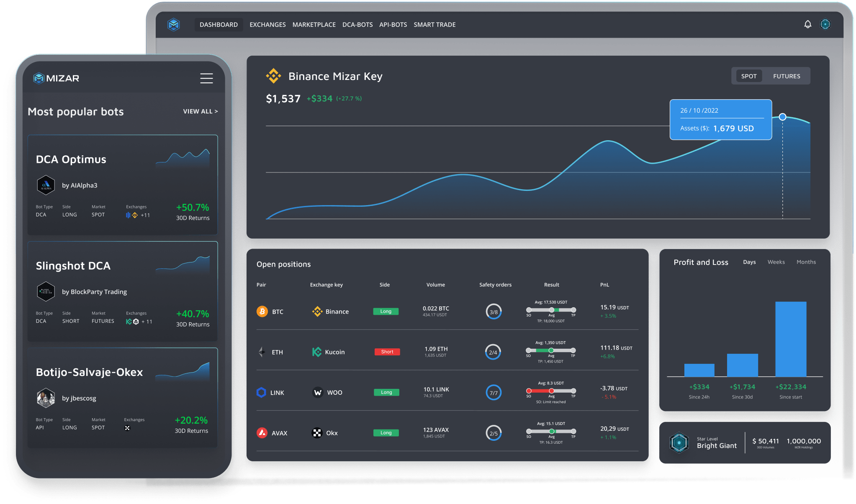
Task: Click the BTC position's SO-TP result slider
Action: tap(551, 311)
